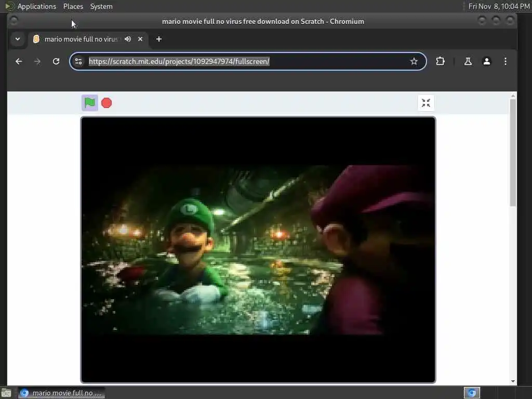Image resolution: width=532 pixels, height=399 pixels.
Task: Open Chromium extensions puzzle icon
Action: click(440, 61)
